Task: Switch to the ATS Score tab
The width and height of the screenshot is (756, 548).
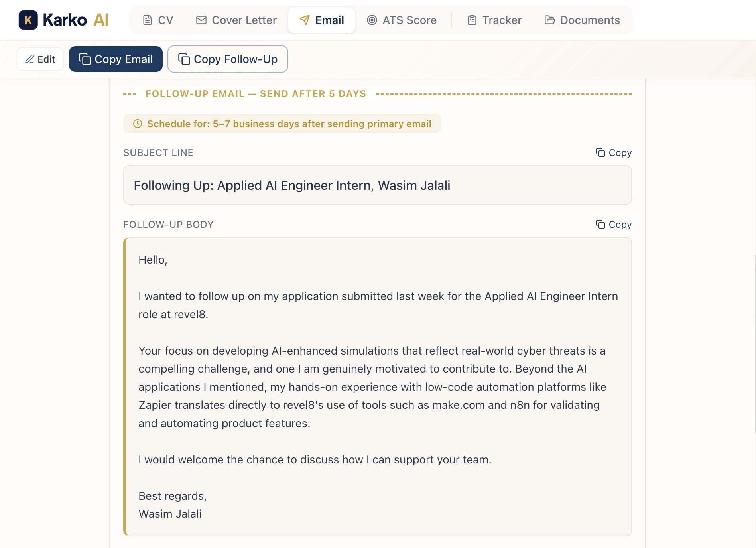Action: (x=402, y=20)
